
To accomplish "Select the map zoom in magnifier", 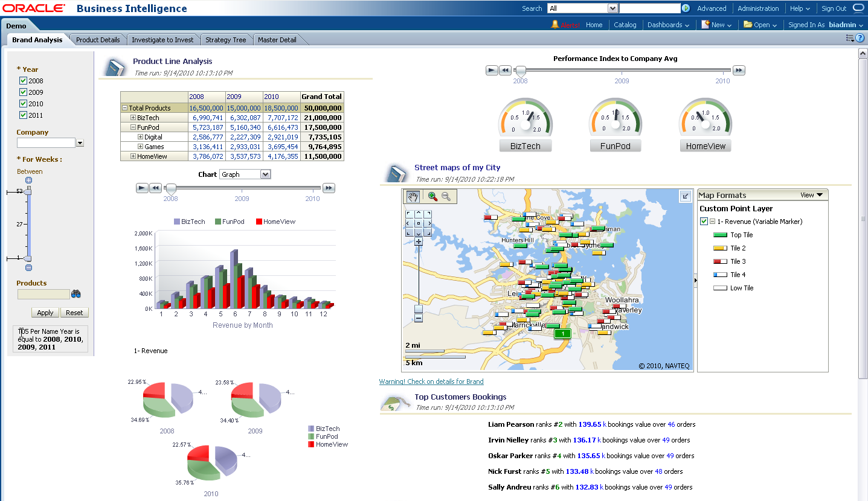I will pos(432,196).
